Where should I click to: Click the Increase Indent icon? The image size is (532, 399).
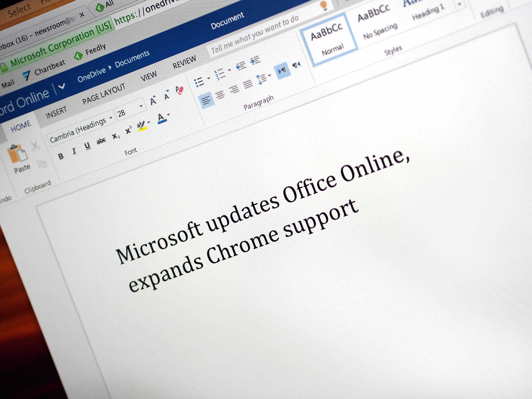click(255, 61)
